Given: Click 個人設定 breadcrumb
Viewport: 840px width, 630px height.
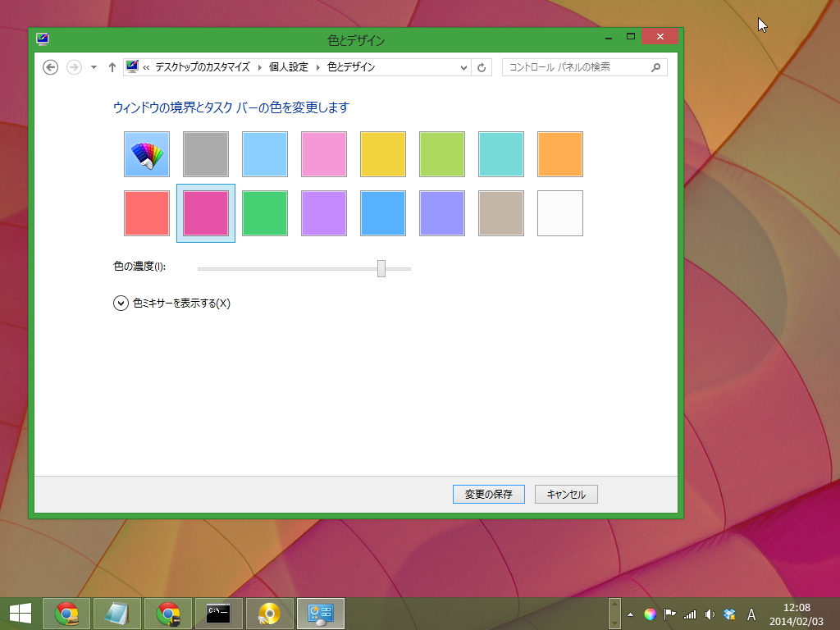Looking at the screenshot, I should 289,67.
